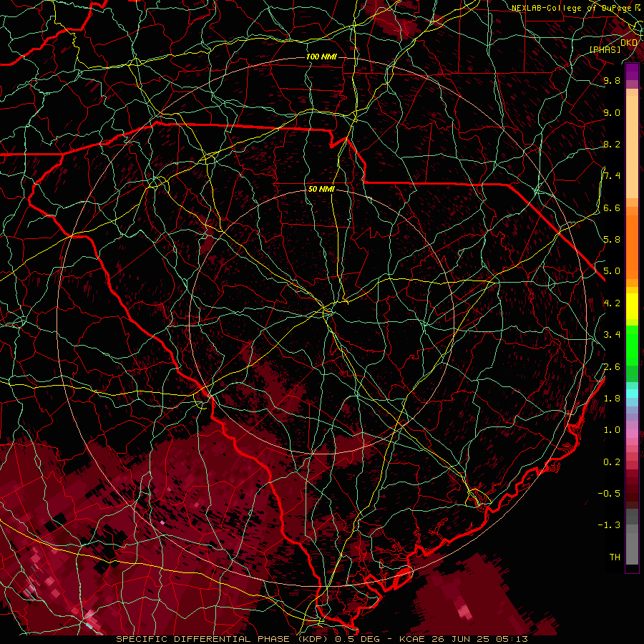This screenshot has width=644, height=644.
Task: Click the 1.8 value on the color scale
Action: (612, 398)
